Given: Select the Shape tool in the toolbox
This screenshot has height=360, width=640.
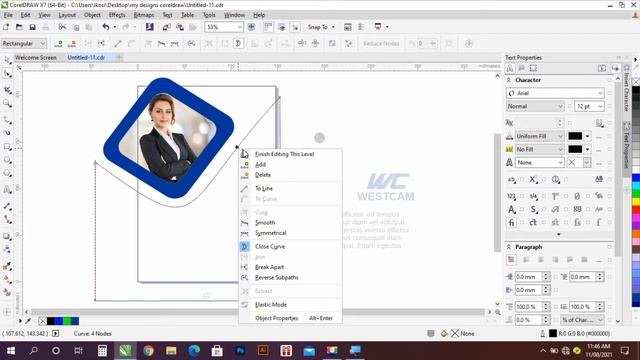Looking at the screenshot, I should pyautogui.click(x=7, y=73).
